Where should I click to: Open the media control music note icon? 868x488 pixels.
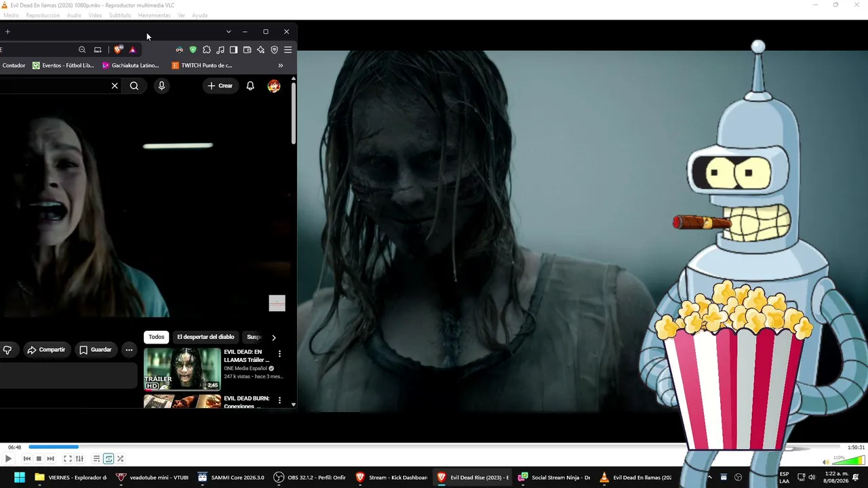[x=220, y=49]
